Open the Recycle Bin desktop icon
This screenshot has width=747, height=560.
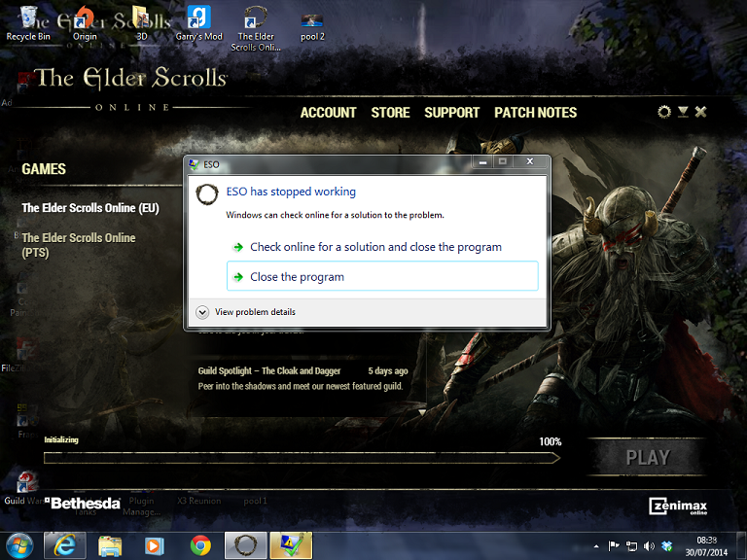28,23
